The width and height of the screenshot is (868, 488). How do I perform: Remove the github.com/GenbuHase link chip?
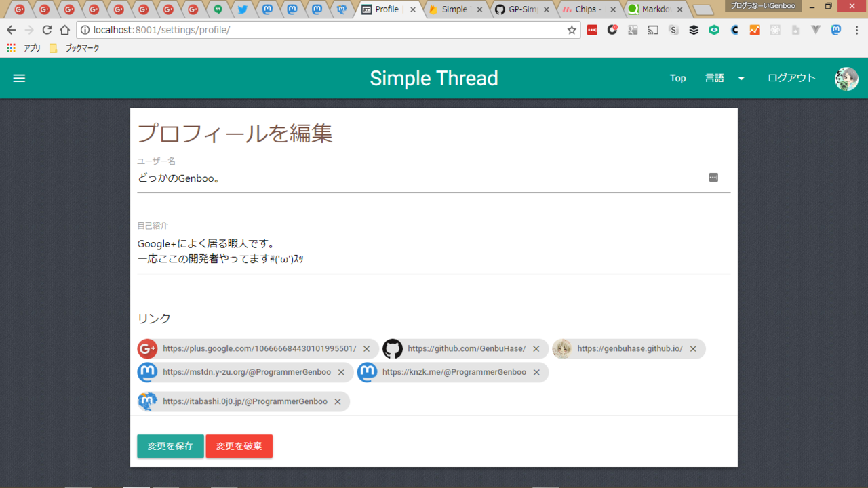[536, 349]
